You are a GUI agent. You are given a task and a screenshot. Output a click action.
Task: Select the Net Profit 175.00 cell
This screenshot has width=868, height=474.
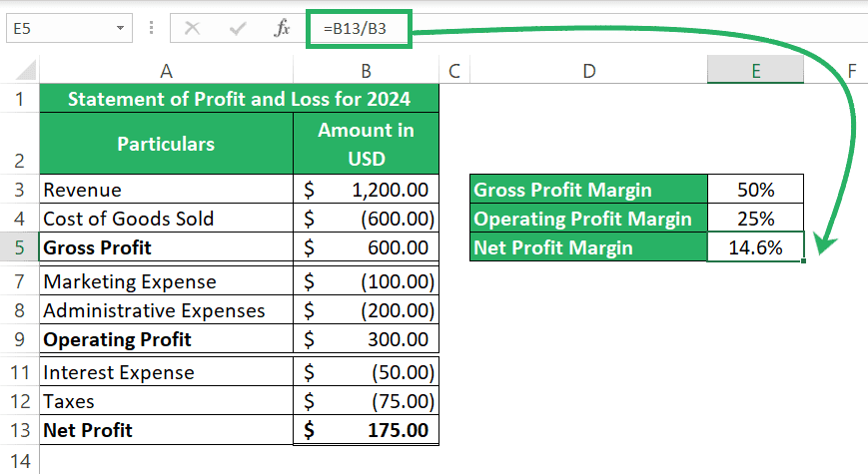tap(366, 430)
